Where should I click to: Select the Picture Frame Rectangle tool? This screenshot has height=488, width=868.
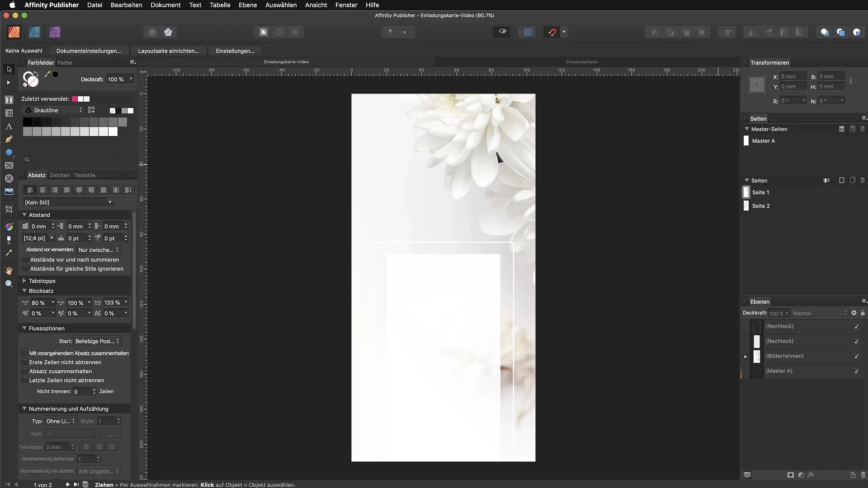[9, 166]
